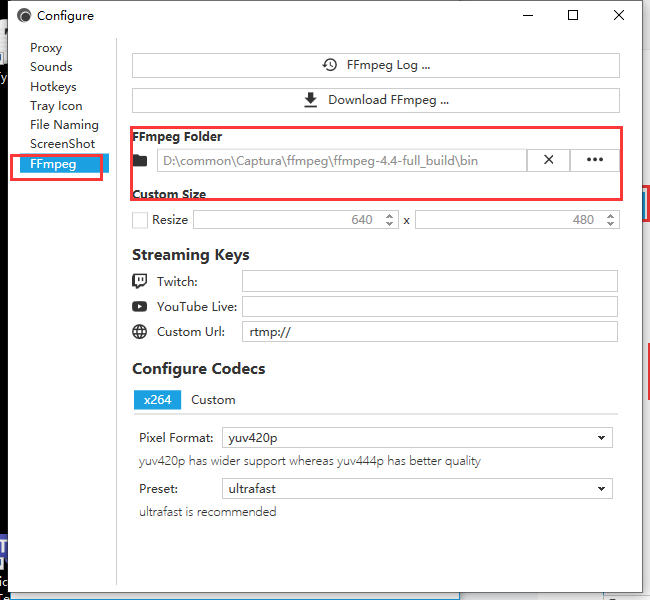Open the Proxy settings section
Screen dimensions: 650x600
coord(46,48)
